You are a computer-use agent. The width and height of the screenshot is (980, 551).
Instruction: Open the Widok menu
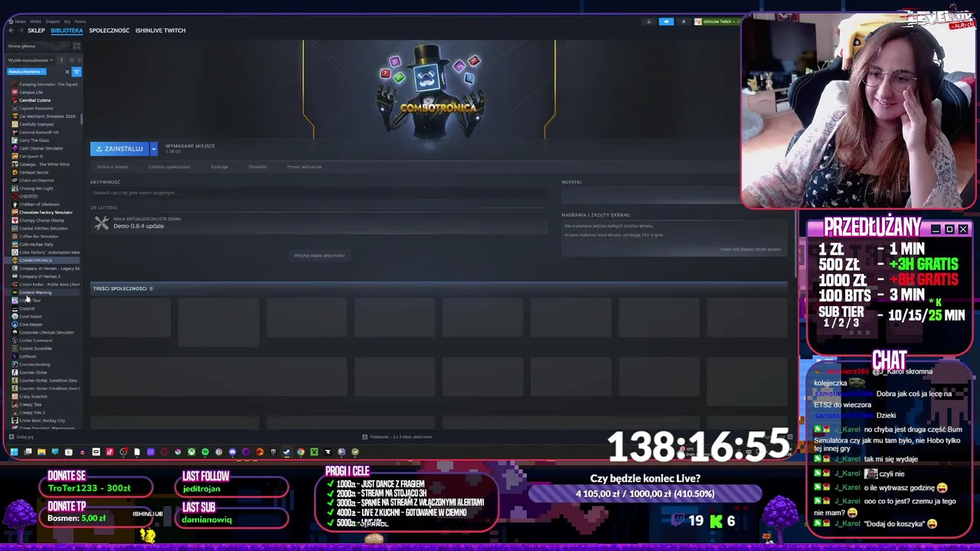[x=36, y=21]
